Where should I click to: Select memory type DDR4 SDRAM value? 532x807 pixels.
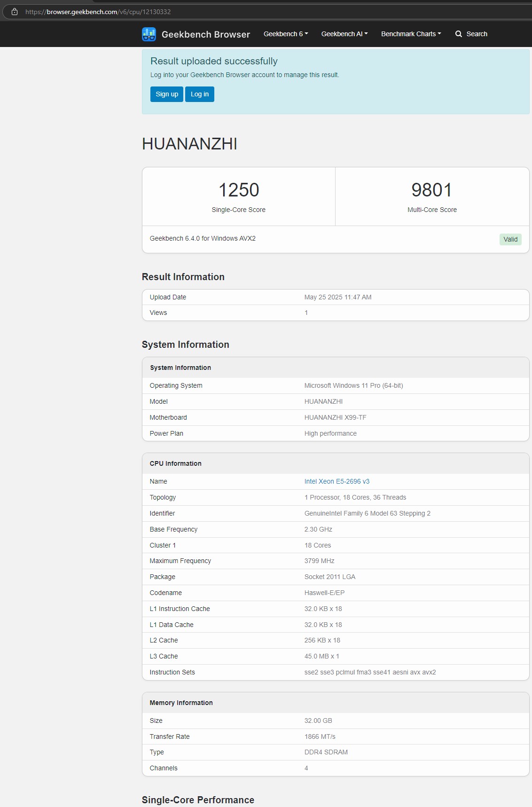click(326, 752)
